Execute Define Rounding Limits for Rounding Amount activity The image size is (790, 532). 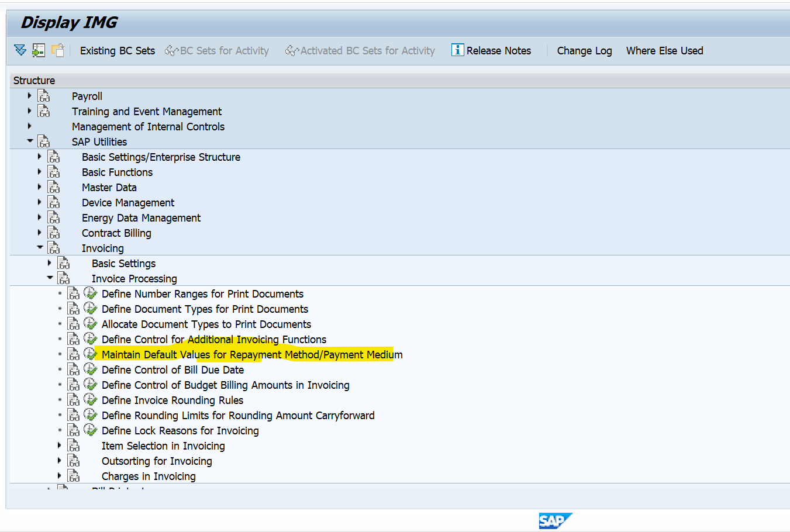click(x=90, y=414)
